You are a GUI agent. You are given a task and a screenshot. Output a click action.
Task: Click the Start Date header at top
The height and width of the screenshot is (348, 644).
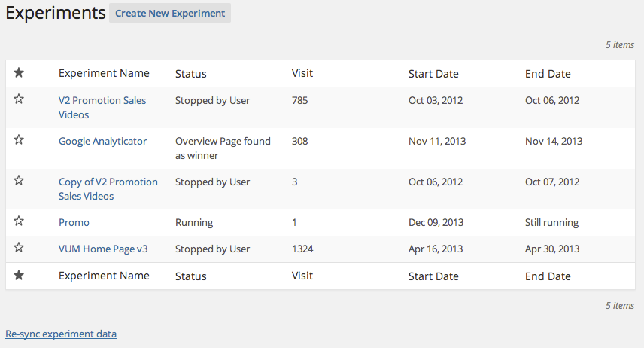[433, 74]
